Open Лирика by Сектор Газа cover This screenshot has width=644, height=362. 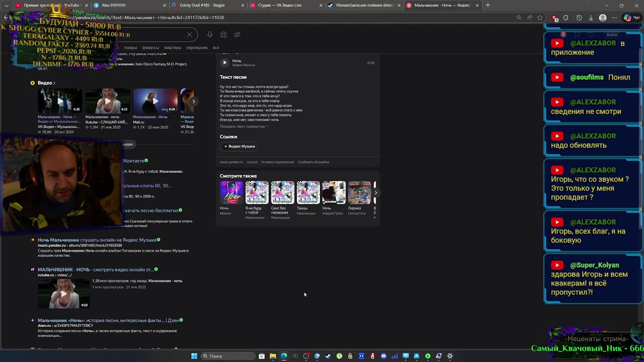coord(359,193)
